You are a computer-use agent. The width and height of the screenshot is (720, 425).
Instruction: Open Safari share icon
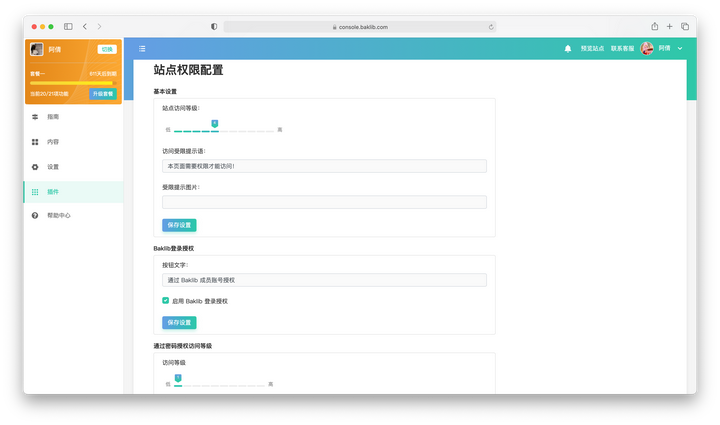[x=654, y=26]
